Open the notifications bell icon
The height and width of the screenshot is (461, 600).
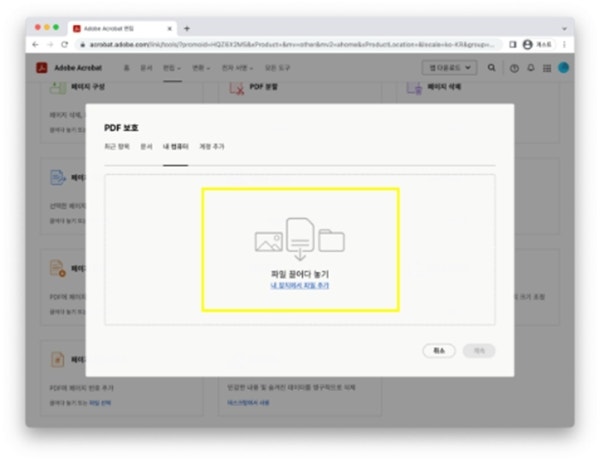(531, 68)
